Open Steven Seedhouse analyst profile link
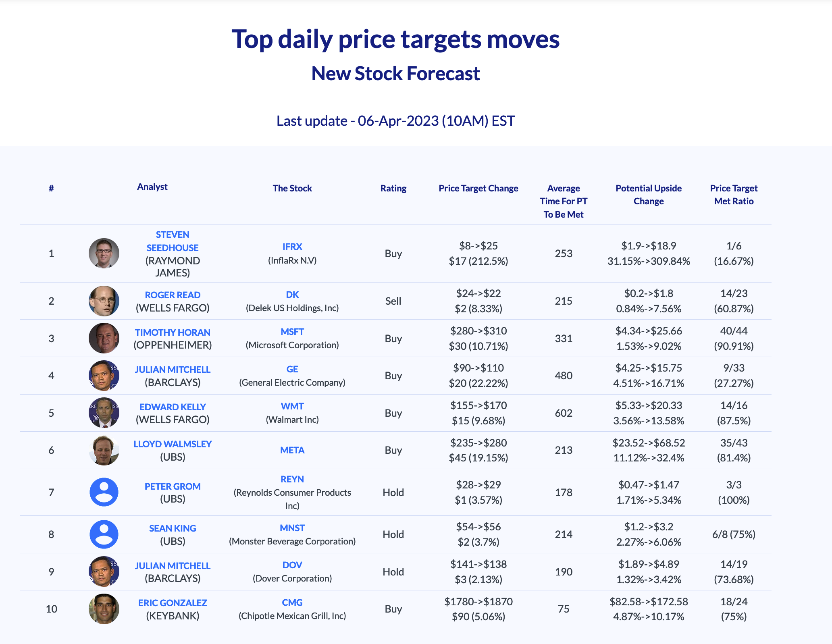Image resolution: width=832 pixels, height=644 pixels. point(173,241)
